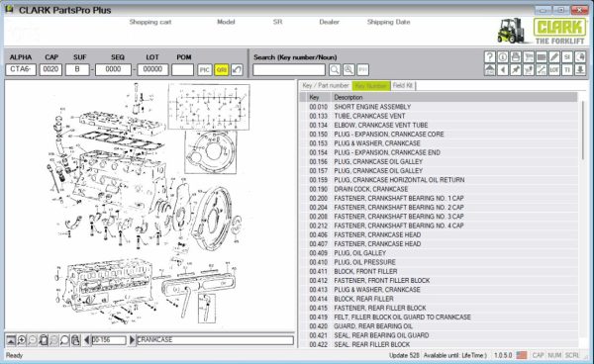Click the yellow highlighted code button
The image size is (594, 364).
(x=221, y=69)
